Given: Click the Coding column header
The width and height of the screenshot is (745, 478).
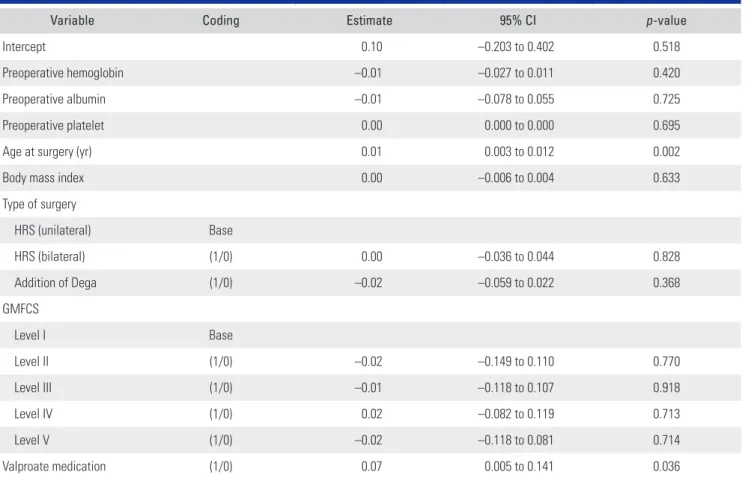Looking at the screenshot, I should [x=221, y=20].
